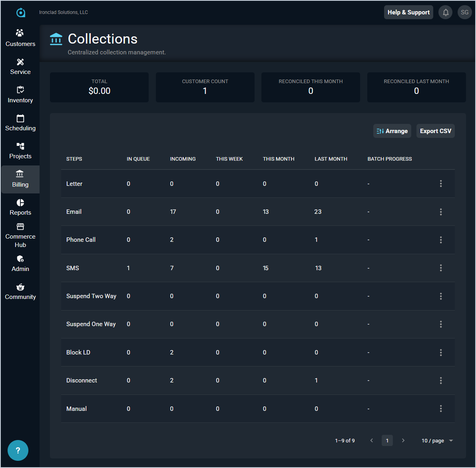476x468 pixels.
Task: Open the Email row options menu
Action: point(441,212)
